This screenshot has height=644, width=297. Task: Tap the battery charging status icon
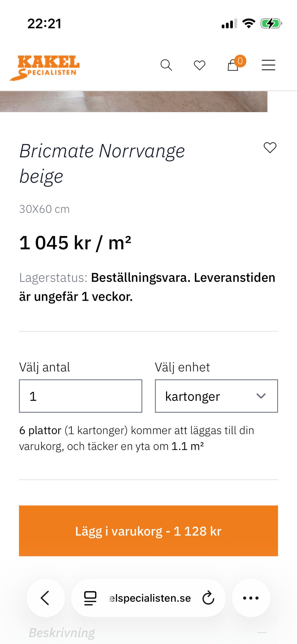click(271, 24)
